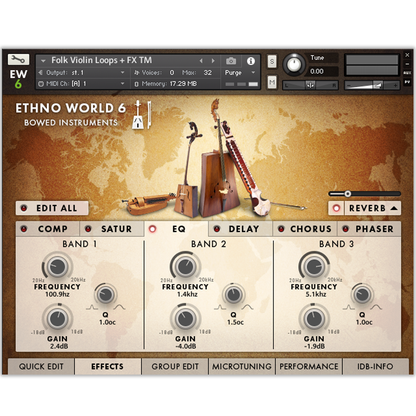This screenshot has width=416, height=416.
Task: Switch to the CHORUS effect tab
Action: click(311, 229)
